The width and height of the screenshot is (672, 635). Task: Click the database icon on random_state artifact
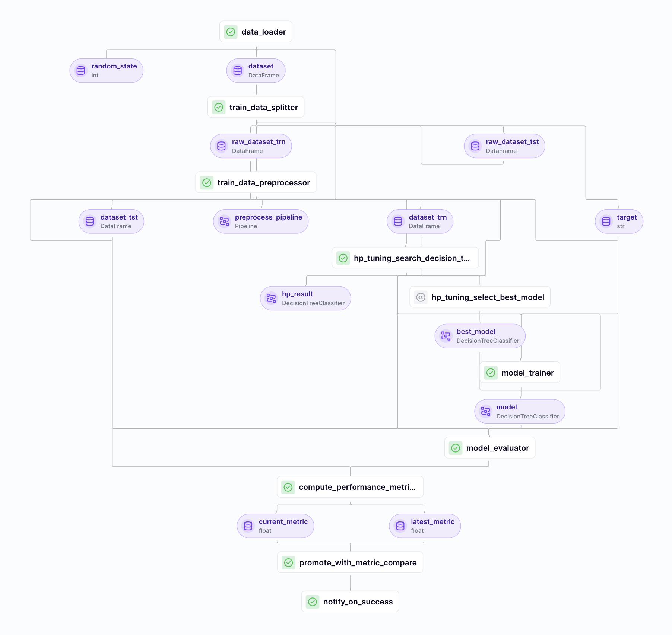(x=81, y=71)
